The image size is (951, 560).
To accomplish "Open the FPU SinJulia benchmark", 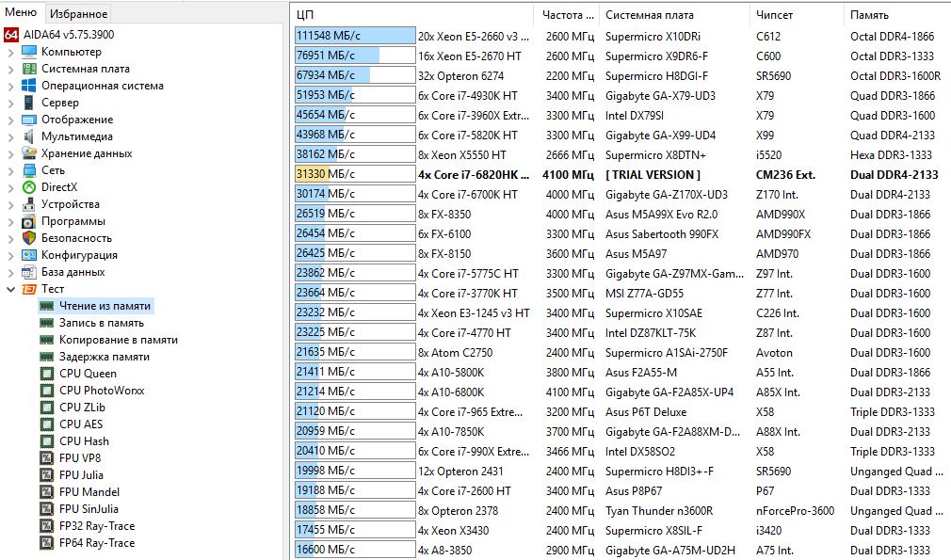I will click(89, 509).
